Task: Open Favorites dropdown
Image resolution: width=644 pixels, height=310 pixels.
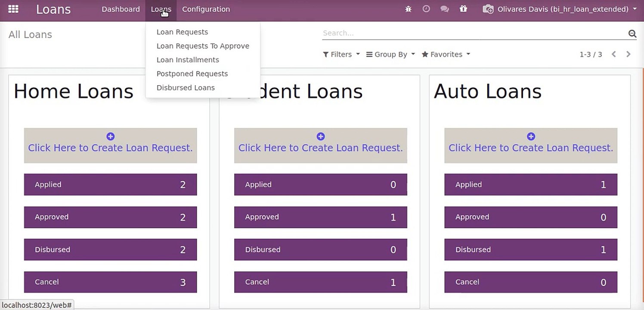Action: click(446, 54)
